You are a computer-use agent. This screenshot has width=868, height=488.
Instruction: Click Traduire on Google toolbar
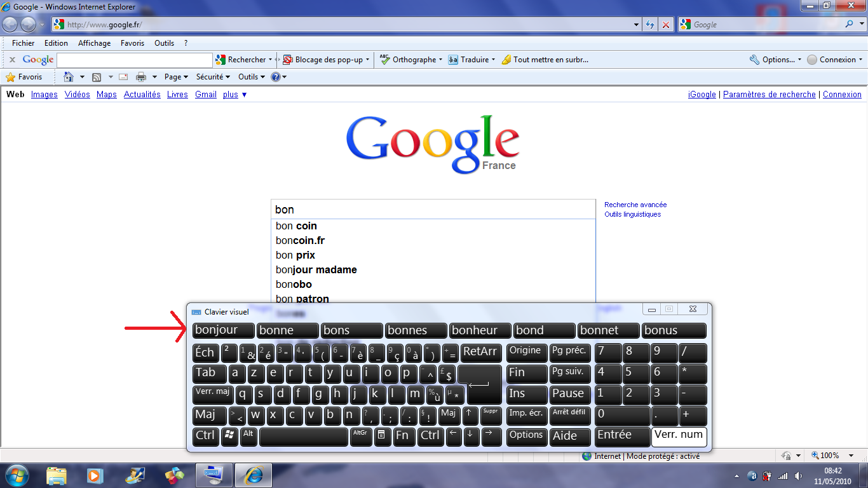pyautogui.click(x=472, y=60)
